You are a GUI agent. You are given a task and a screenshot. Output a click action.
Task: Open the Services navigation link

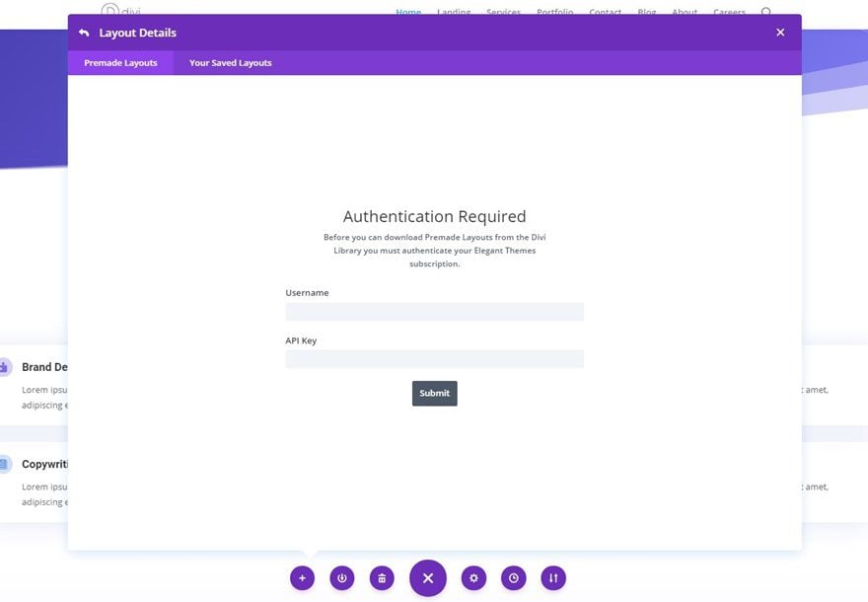pyautogui.click(x=503, y=12)
